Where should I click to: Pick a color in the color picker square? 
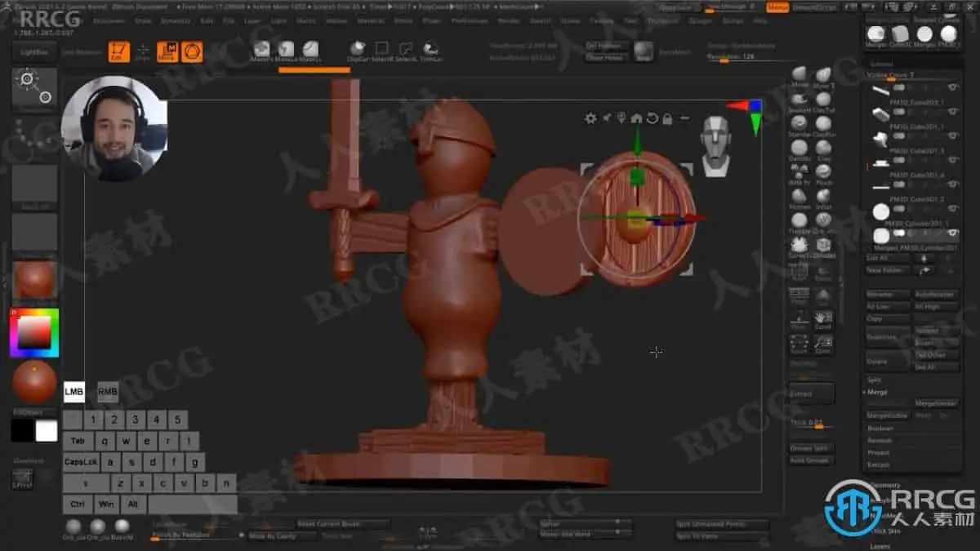pyautogui.click(x=34, y=331)
